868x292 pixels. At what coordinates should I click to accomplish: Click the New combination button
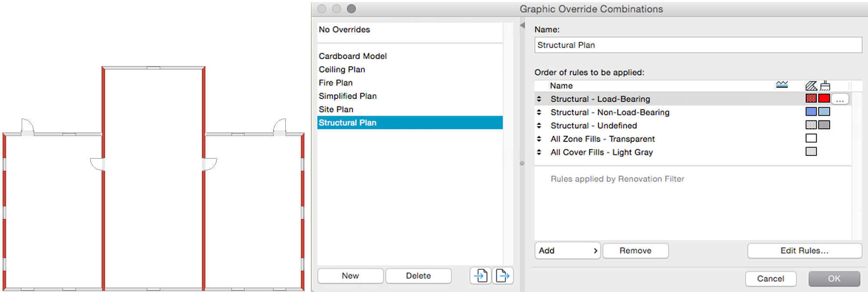click(x=350, y=276)
